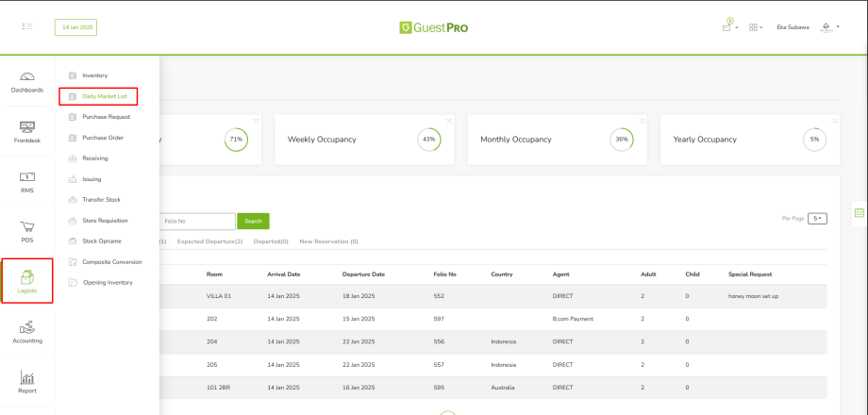Screen dimensions: 868x415
Task: Switch to the New Reservation tab
Action: (x=328, y=241)
